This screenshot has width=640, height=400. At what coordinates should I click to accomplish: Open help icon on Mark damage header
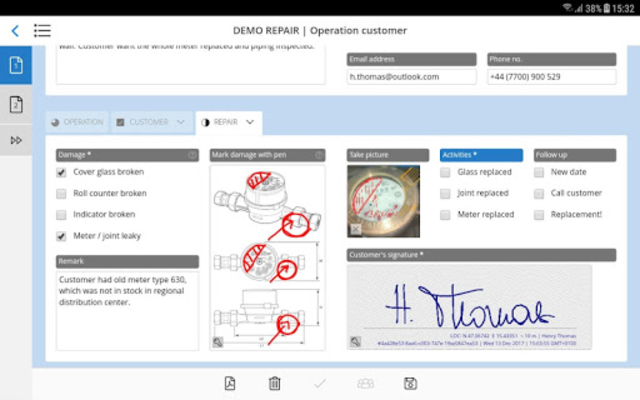(x=319, y=155)
